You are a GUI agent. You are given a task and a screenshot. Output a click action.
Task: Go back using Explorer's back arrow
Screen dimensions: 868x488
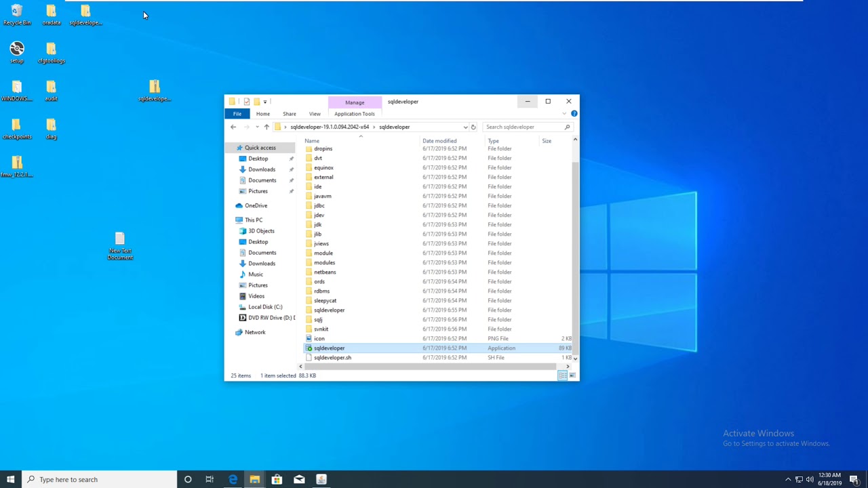[x=233, y=127]
